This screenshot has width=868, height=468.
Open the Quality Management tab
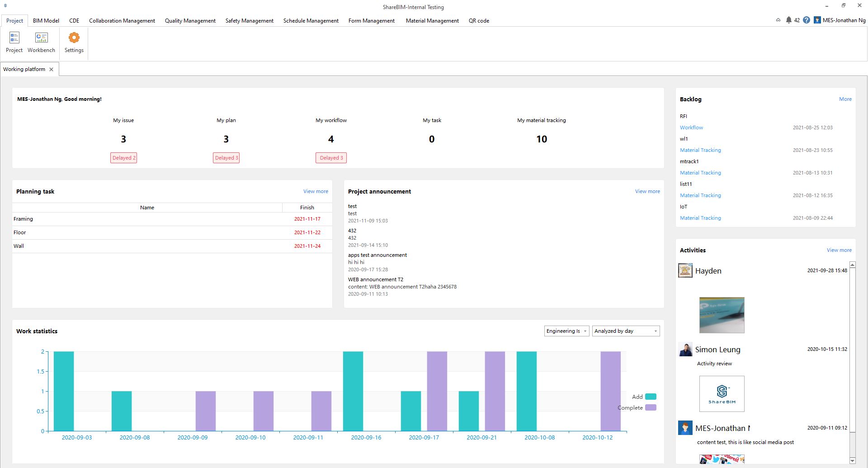190,21
